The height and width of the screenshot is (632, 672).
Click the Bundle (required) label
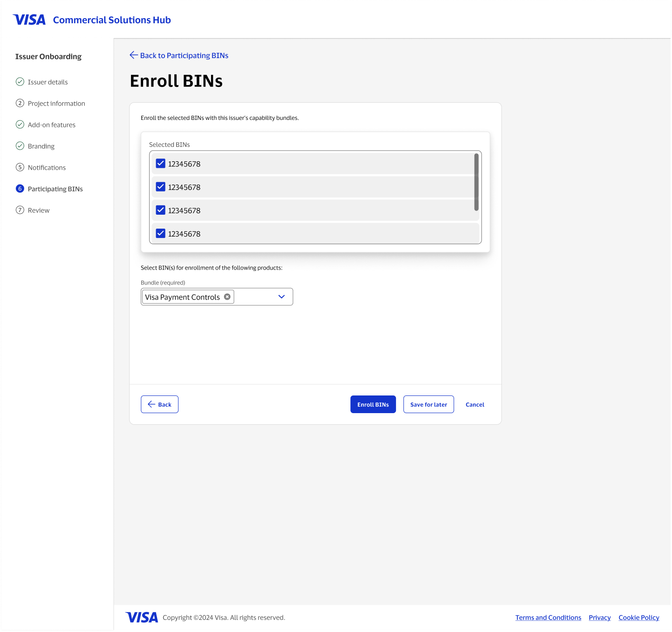point(163,283)
